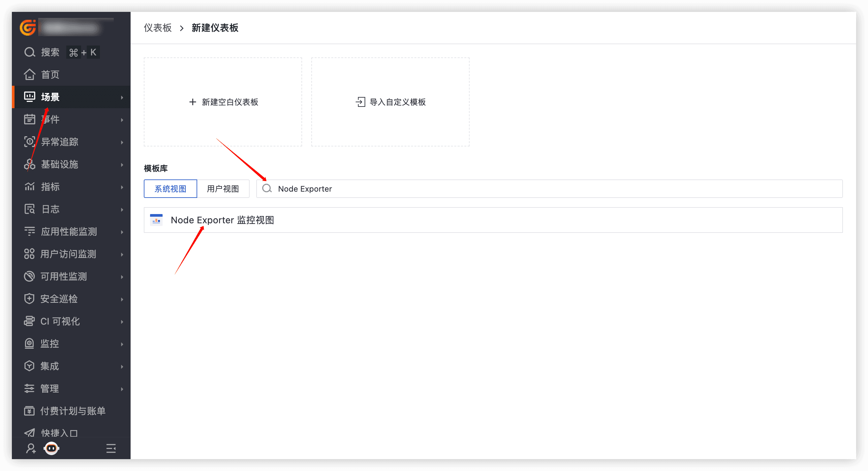This screenshot has height=471, width=868.
Task: Switch to 系统视图 template toggle
Action: tap(170, 189)
